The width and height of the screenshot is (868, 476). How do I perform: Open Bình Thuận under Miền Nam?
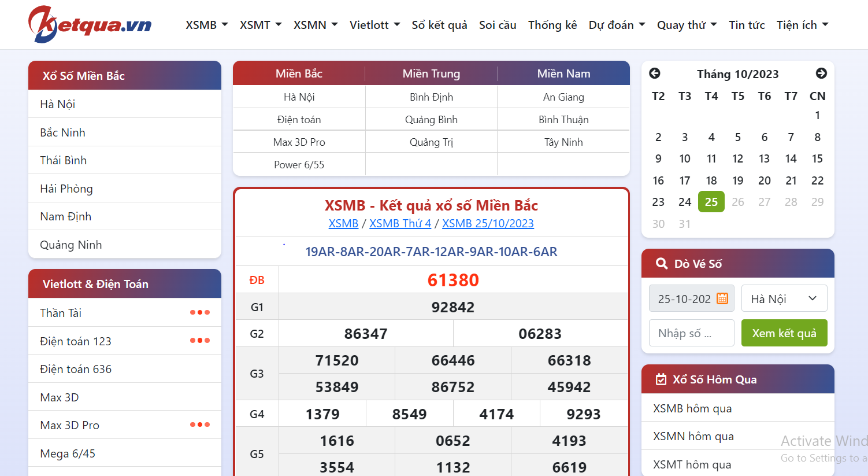point(563,120)
